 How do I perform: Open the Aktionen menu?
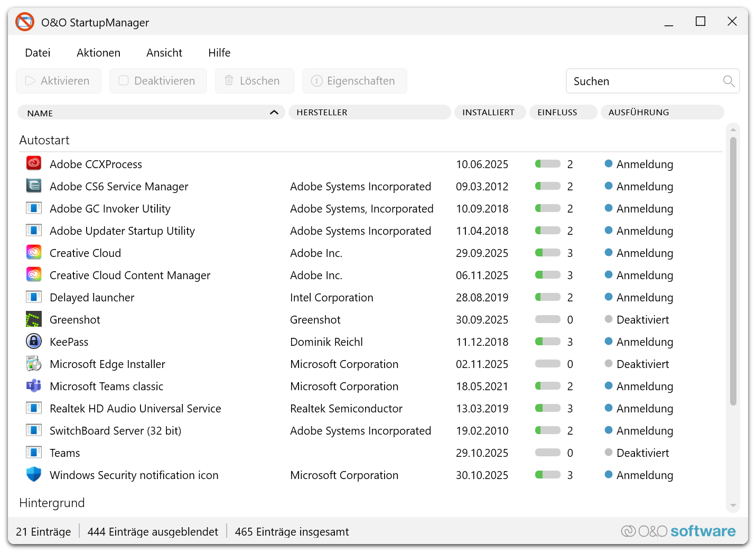pos(98,53)
